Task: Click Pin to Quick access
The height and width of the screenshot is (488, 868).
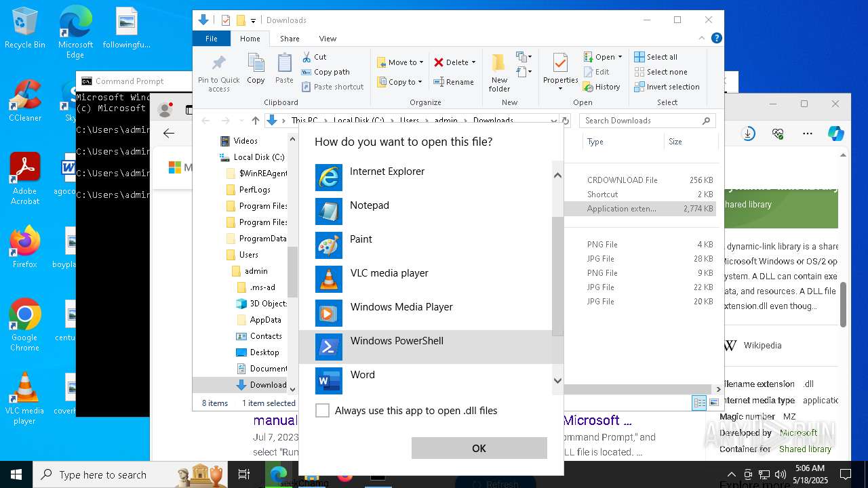Action: tap(218, 73)
